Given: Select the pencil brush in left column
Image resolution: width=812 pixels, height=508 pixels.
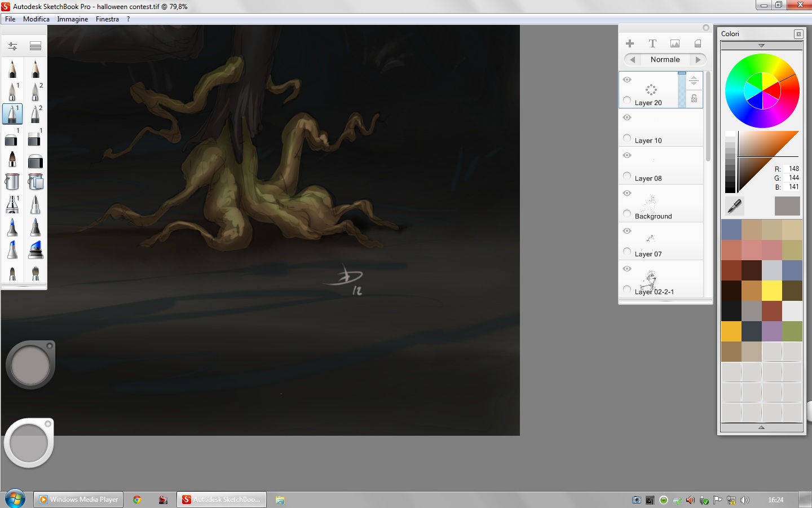Looking at the screenshot, I should tap(12, 69).
